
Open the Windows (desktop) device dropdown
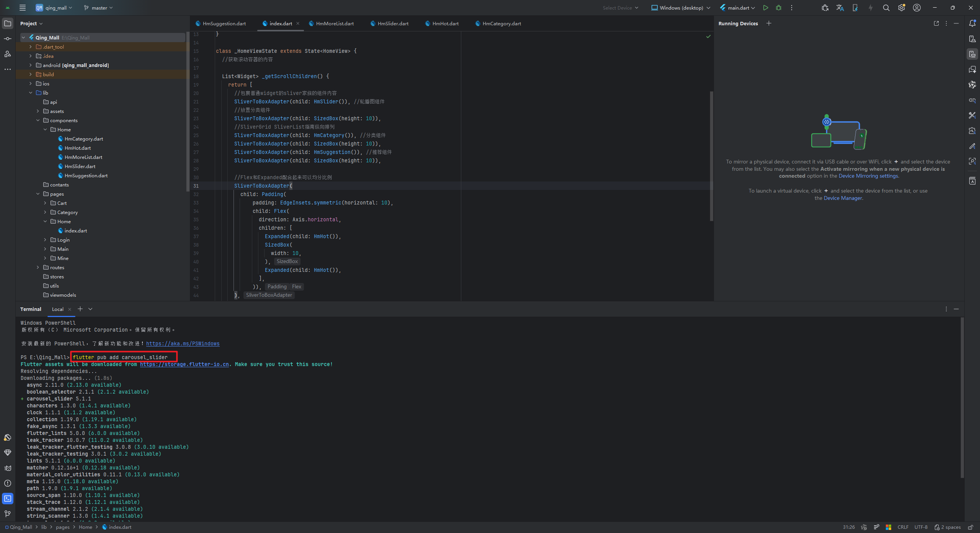pyautogui.click(x=681, y=8)
